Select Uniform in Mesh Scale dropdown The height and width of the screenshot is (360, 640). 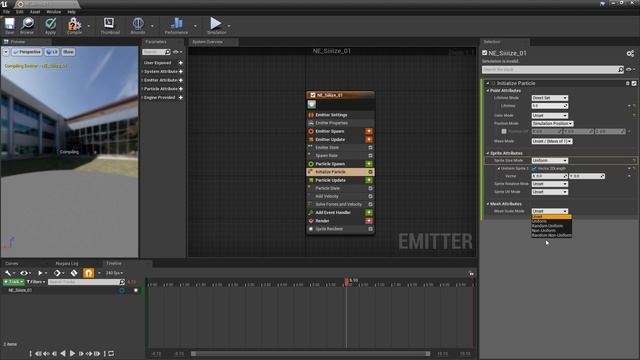point(551,221)
